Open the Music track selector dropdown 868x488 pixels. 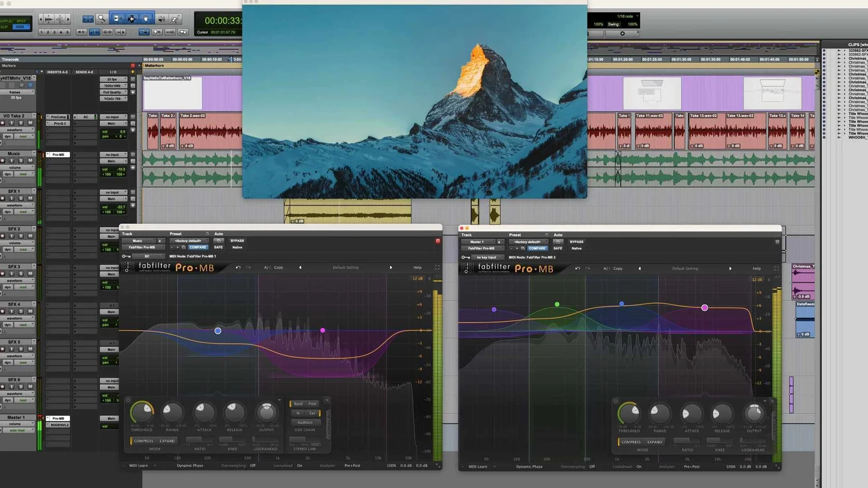click(x=137, y=241)
